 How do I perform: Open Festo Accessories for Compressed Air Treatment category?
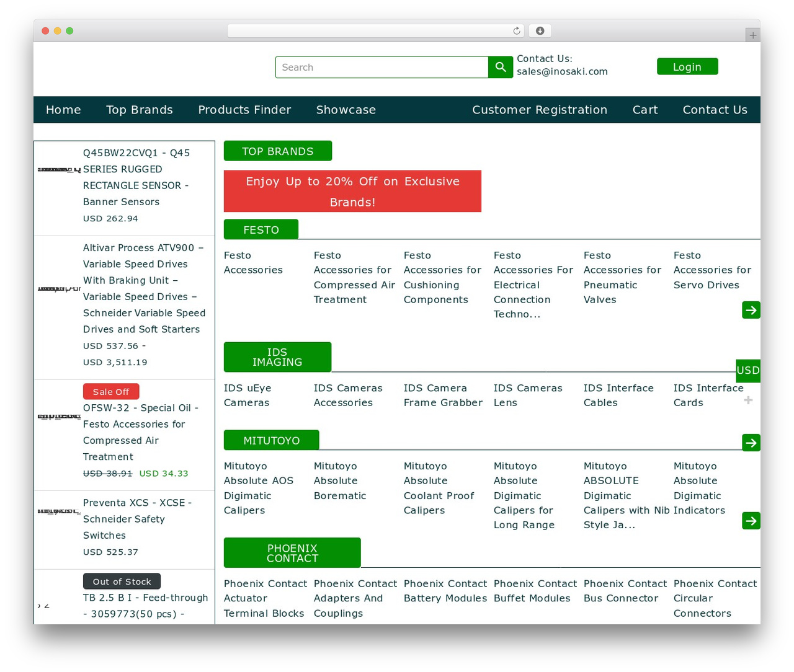click(x=354, y=277)
